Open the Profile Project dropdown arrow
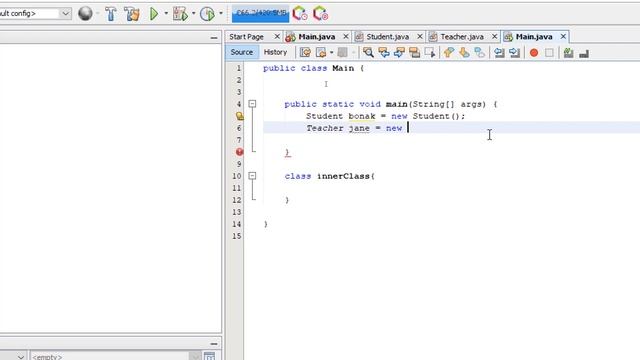Image resolution: width=640 pixels, height=360 pixels. point(221,13)
